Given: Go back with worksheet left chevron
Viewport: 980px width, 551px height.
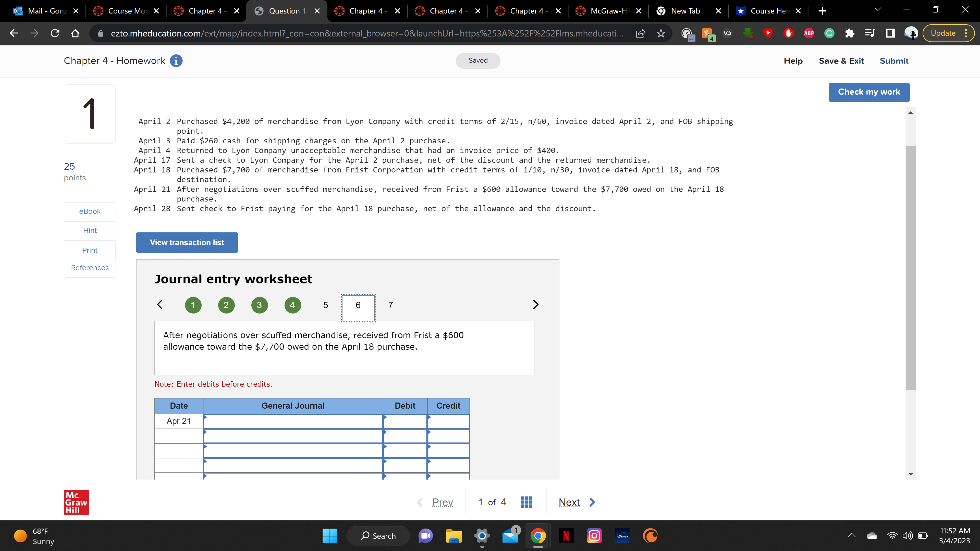Looking at the screenshot, I should pyautogui.click(x=160, y=305).
